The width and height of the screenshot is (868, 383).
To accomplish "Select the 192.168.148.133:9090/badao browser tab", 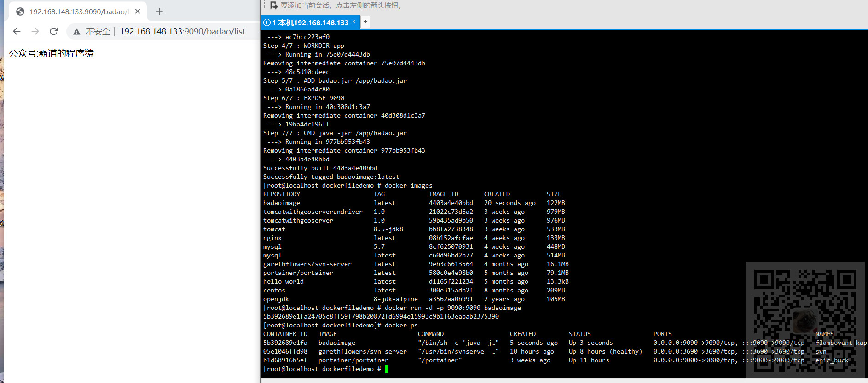I will 78,11.
